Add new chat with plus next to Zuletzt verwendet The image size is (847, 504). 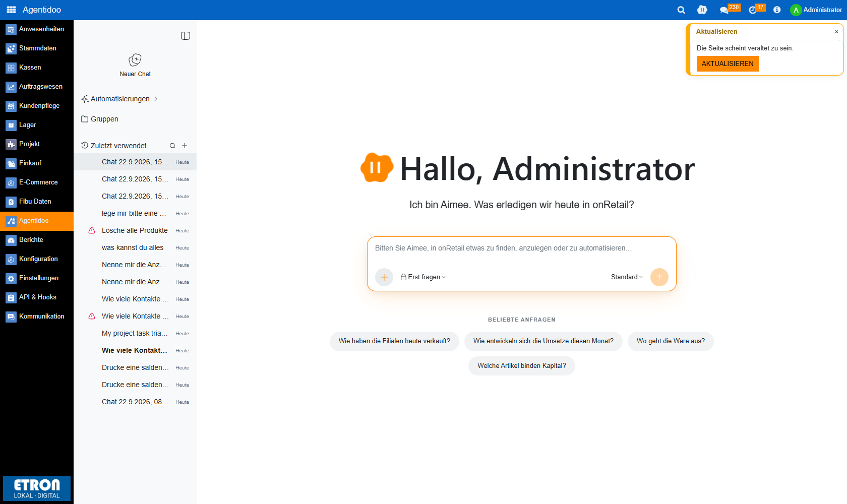pyautogui.click(x=185, y=146)
